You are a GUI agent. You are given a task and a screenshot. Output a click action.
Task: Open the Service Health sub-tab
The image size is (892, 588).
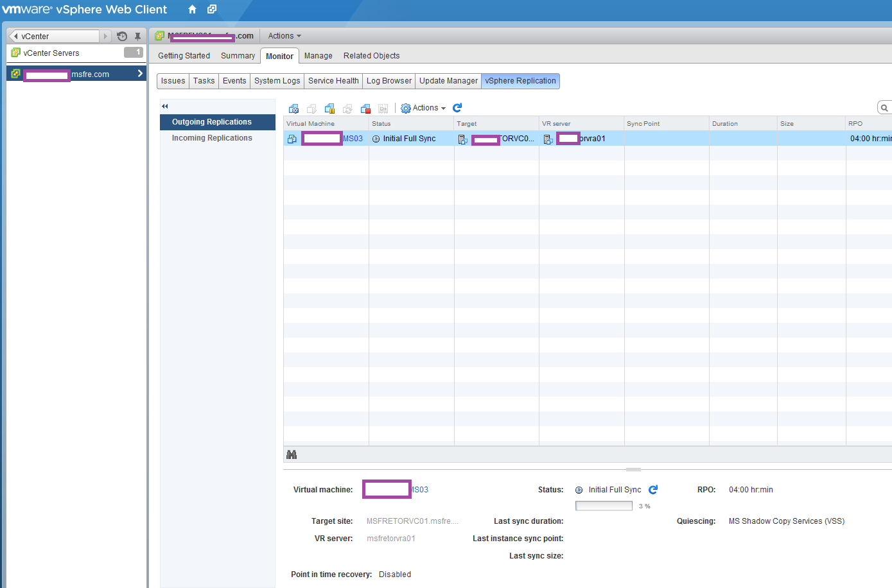tap(333, 81)
